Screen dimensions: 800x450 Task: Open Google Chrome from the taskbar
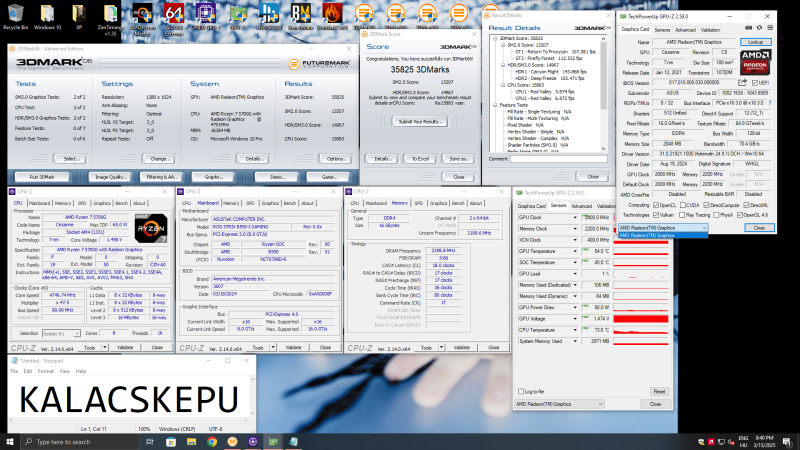[x=212, y=441]
